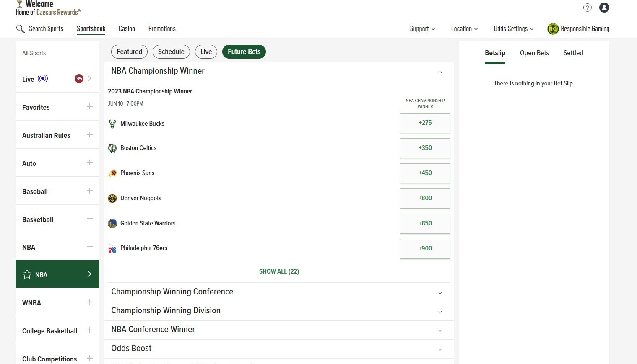Star the NBA league as favorite

tap(27, 274)
